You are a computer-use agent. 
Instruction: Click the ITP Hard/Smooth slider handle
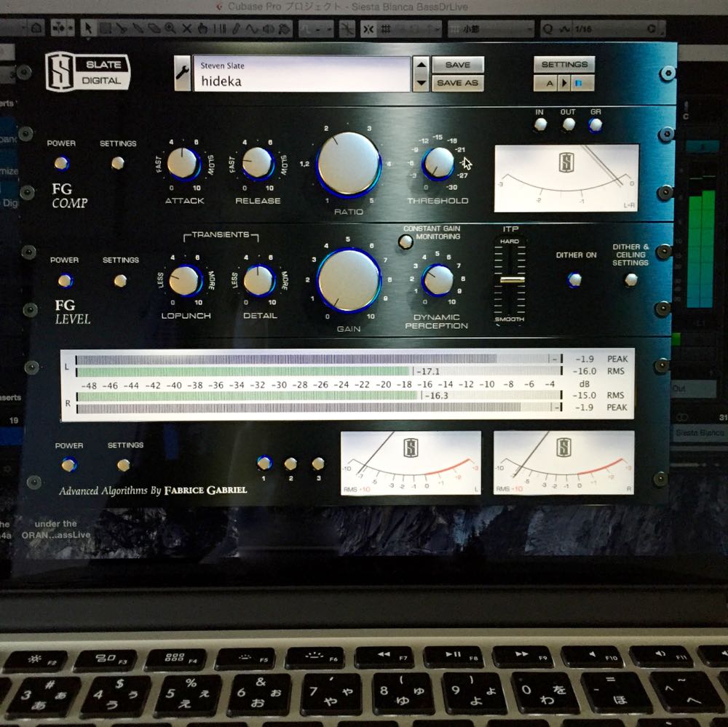click(512, 279)
